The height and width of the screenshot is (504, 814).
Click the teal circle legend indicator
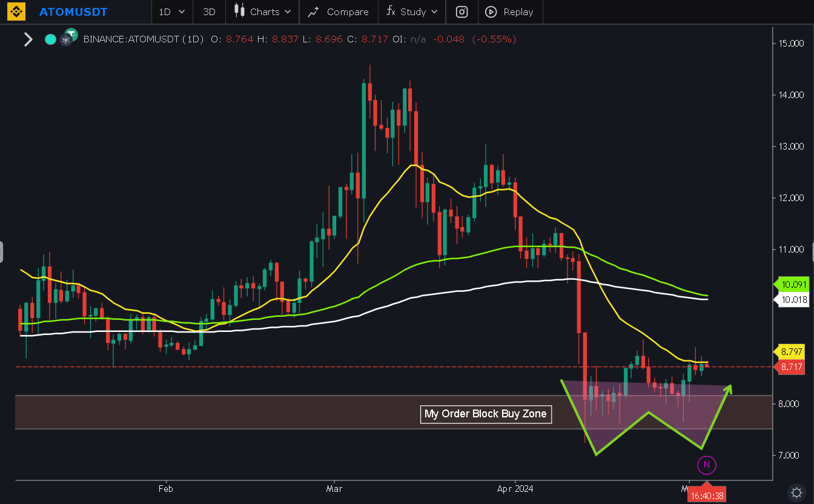(x=50, y=39)
